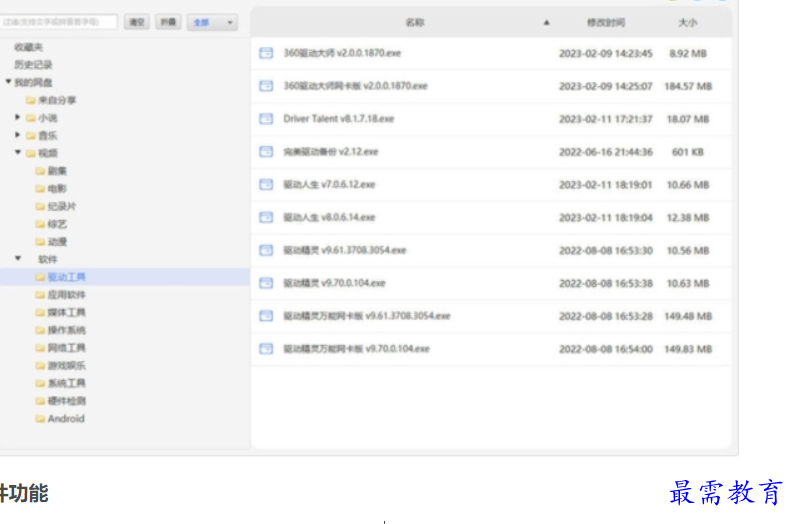Image resolution: width=791 pixels, height=524 pixels.
Task: Click the 折叠 button
Action: 168,22
